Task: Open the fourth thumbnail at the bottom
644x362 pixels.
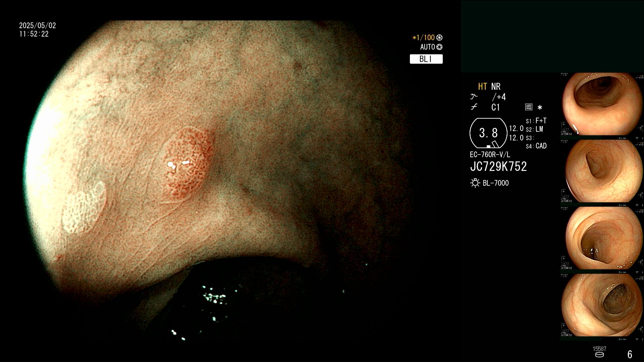Action: coord(602,305)
